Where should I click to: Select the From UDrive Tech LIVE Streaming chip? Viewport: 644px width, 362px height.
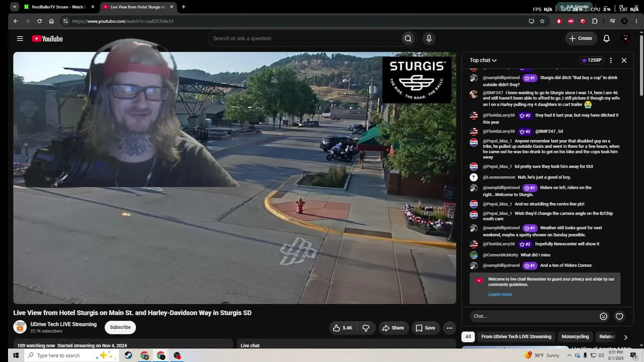[x=516, y=337]
